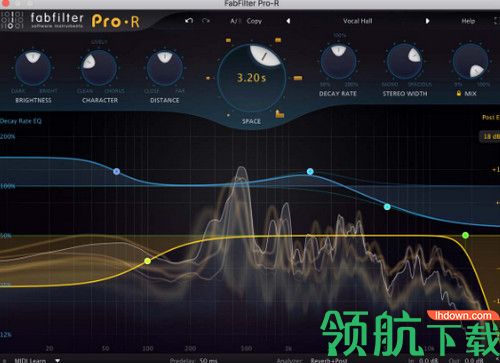Screen dimensions: 500x363
Task: Open the 18 dB display range dropdown
Action: point(490,136)
